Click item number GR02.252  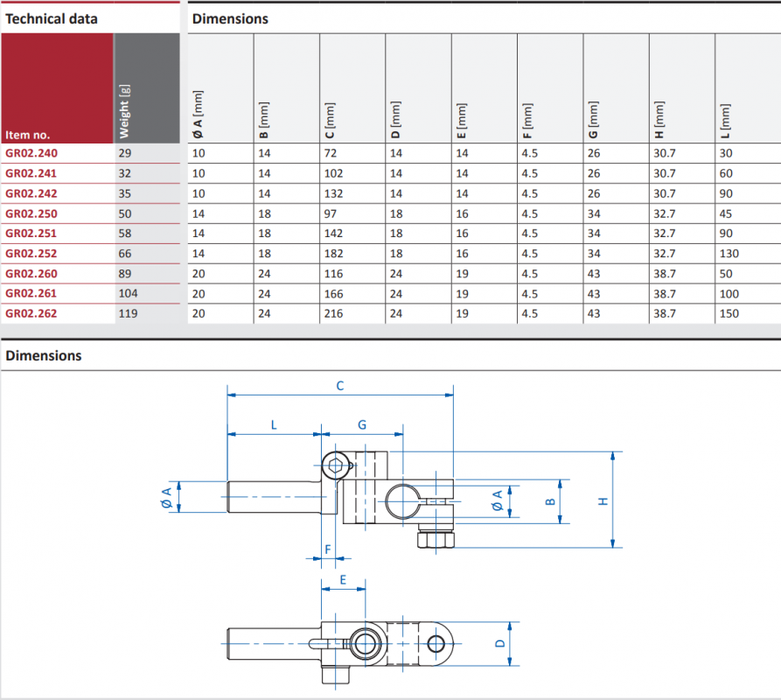pos(31,253)
